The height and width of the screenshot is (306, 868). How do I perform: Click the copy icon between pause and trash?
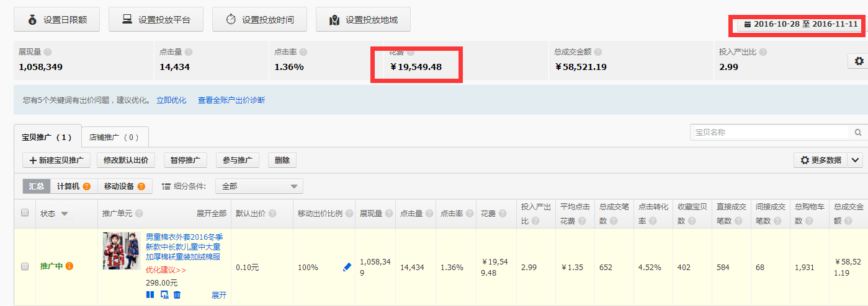pyautogui.click(x=164, y=295)
